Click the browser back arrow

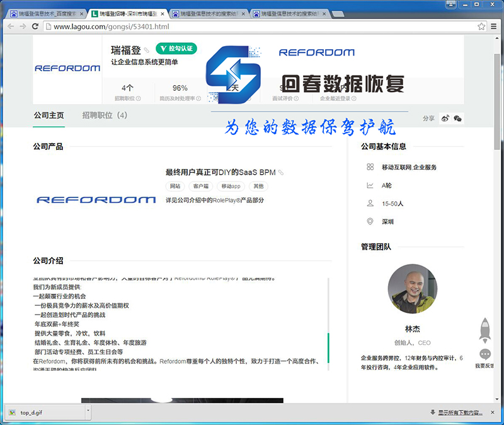tap(9, 26)
